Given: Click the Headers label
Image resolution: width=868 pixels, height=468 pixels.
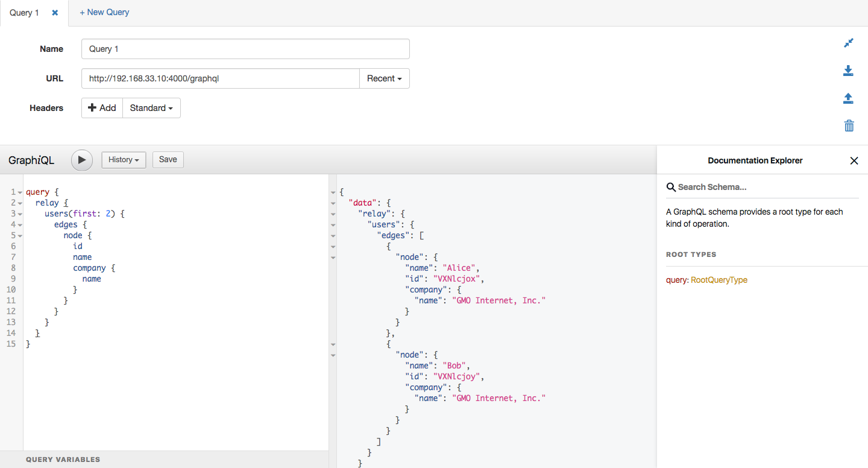Looking at the screenshot, I should coord(46,108).
